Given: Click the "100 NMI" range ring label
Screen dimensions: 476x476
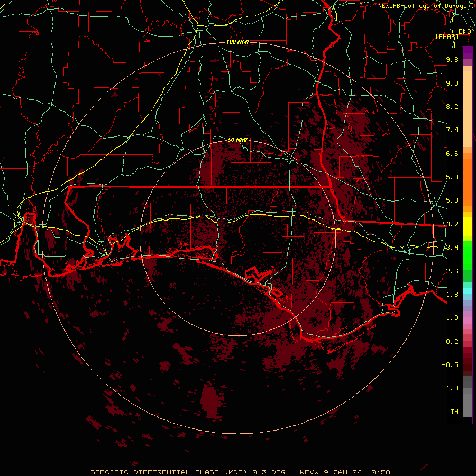Looking at the screenshot, I should pos(237,42).
